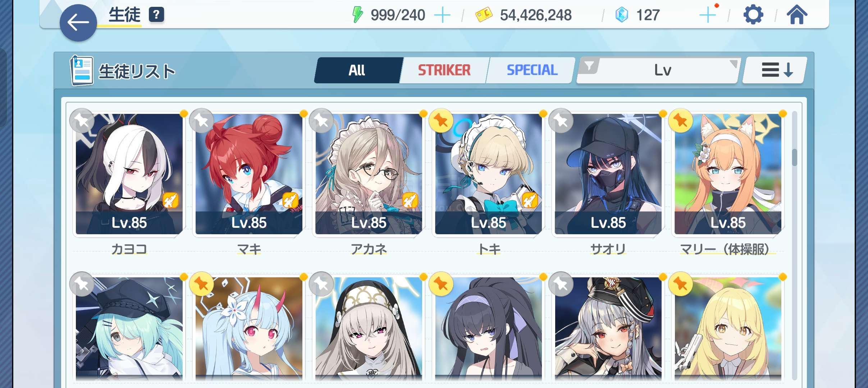Toggle ascending descending sort order button
The height and width of the screenshot is (388, 868).
tap(776, 70)
